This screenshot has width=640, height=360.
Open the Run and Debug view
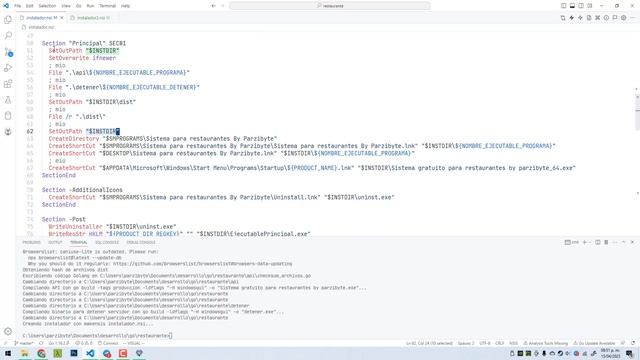(8, 68)
